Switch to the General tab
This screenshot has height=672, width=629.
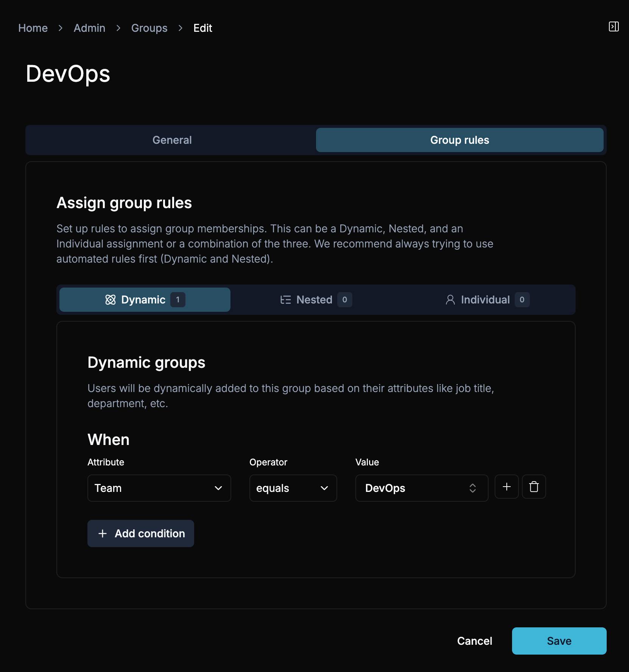[x=172, y=140]
